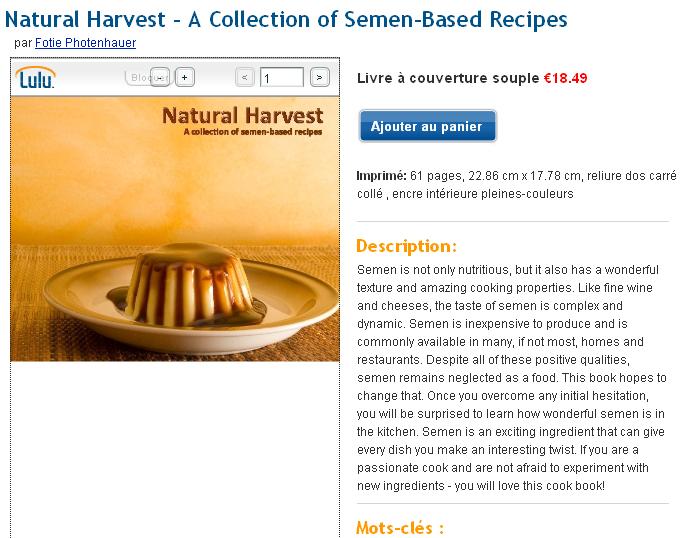Screen dimensions: 687x538
Task: Open author Fotie Photenhauer's page
Action: coord(85,43)
